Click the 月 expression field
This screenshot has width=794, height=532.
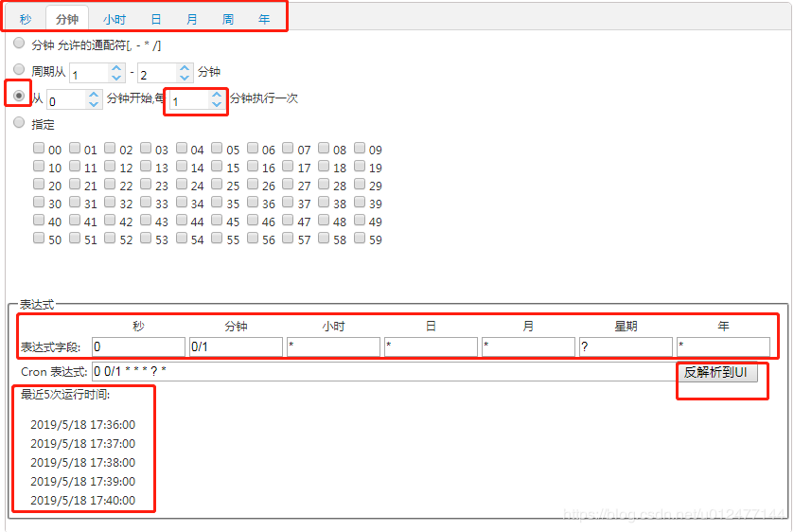pos(529,347)
